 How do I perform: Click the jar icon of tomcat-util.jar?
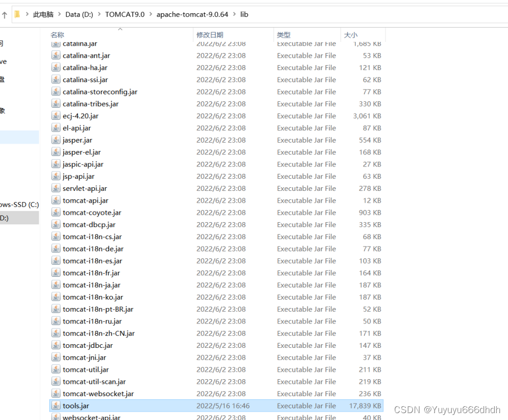[x=56, y=370]
